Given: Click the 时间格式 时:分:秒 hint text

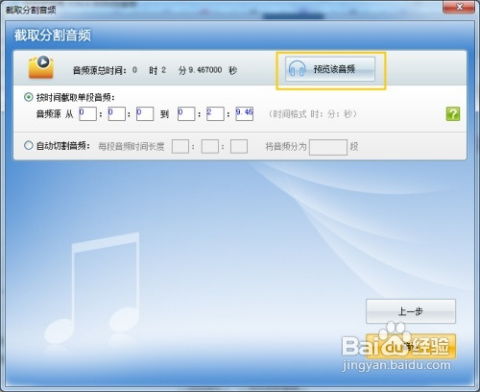Looking at the screenshot, I should [312, 114].
